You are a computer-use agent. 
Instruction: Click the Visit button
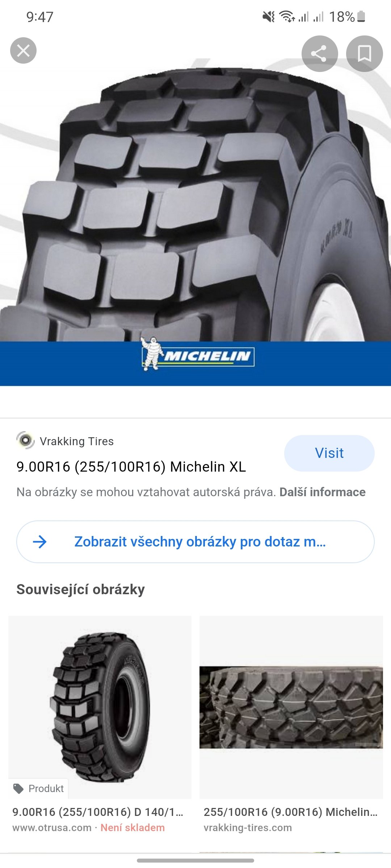click(329, 453)
